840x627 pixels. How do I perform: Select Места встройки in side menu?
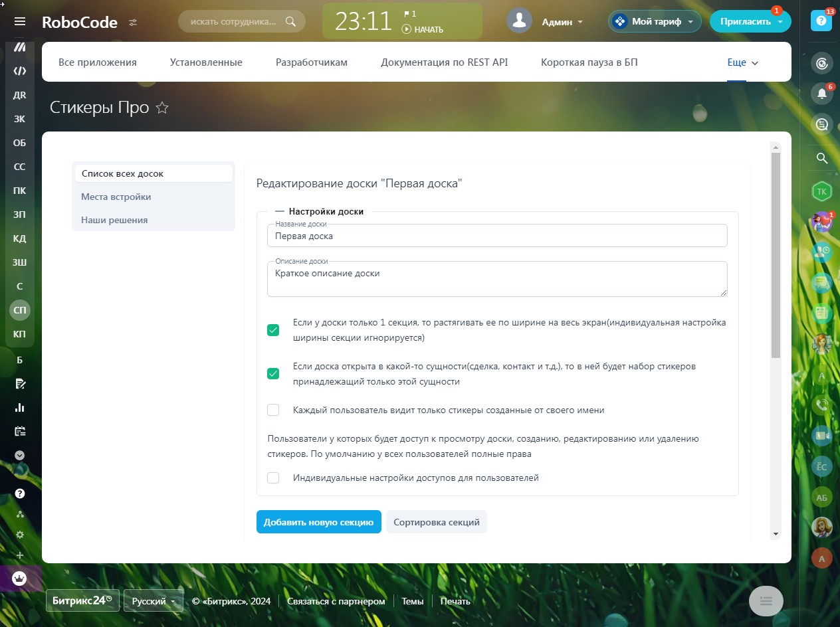point(154,197)
